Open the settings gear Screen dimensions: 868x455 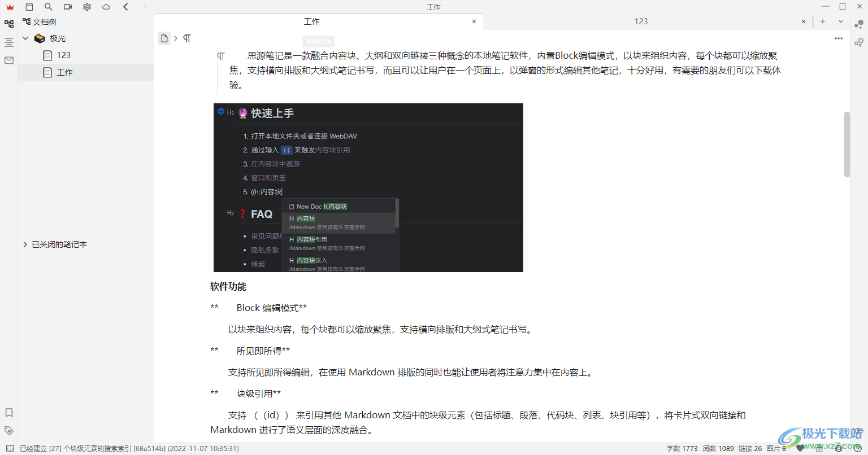(x=86, y=7)
